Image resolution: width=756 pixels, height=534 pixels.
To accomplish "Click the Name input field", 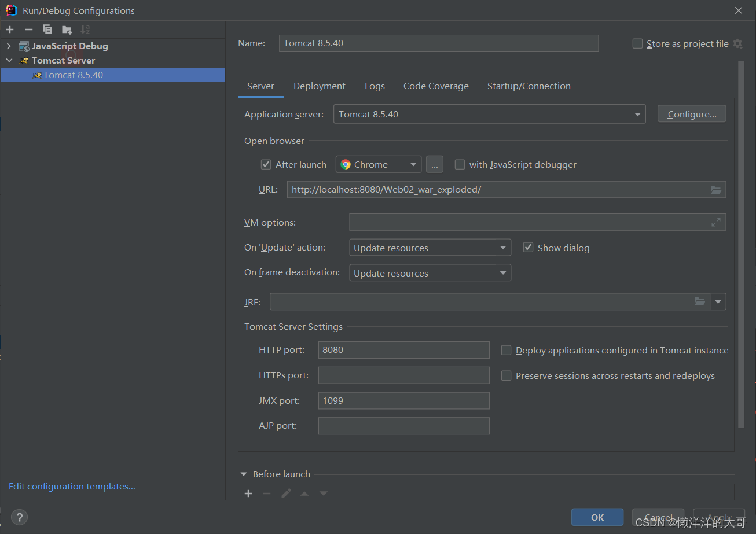I will click(x=439, y=43).
